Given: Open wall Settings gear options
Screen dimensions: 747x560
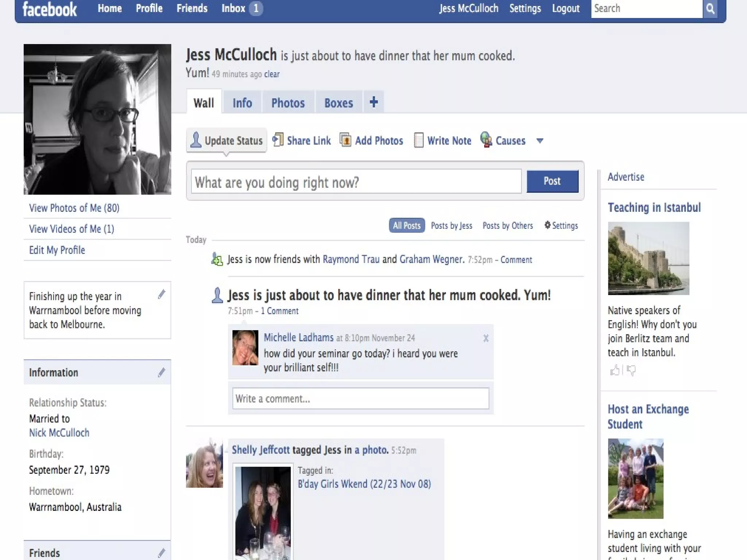Looking at the screenshot, I should tap(561, 226).
